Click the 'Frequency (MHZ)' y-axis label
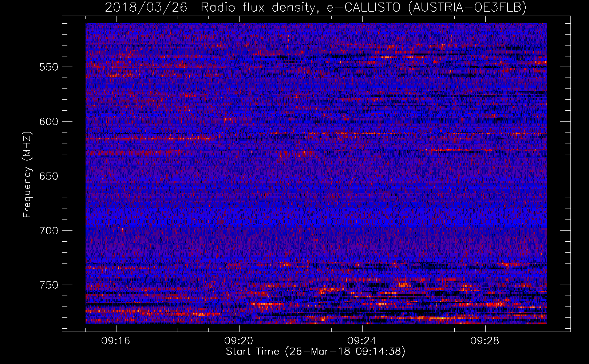 point(27,174)
